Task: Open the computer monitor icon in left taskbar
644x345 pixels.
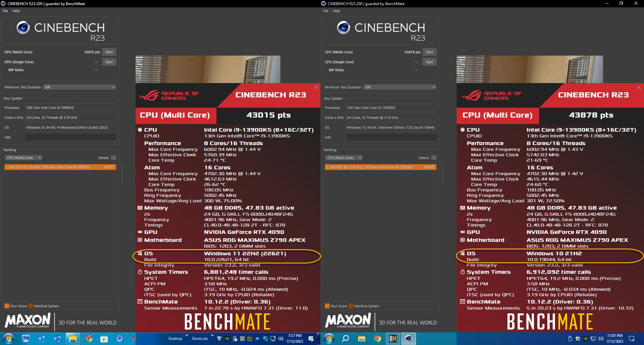Action: (26, 339)
